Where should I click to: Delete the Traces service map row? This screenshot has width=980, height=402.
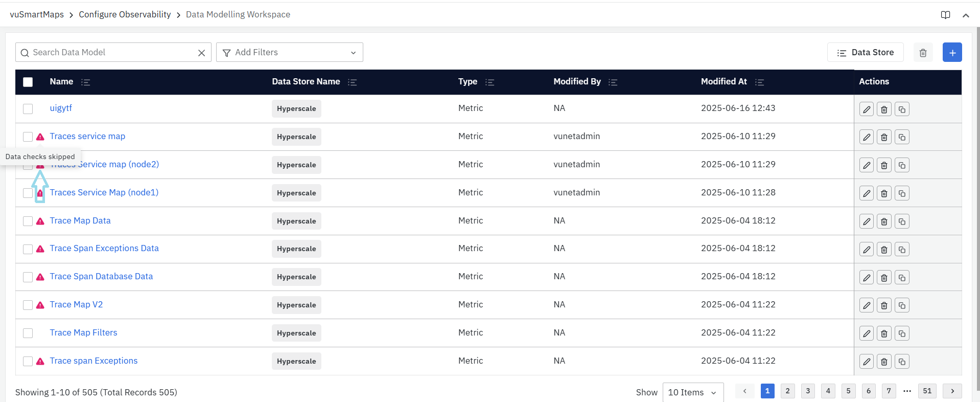pyautogui.click(x=884, y=138)
